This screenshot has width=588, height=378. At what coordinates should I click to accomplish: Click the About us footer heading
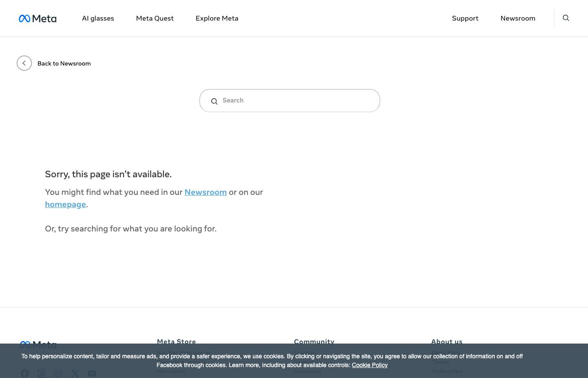pos(446,341)
